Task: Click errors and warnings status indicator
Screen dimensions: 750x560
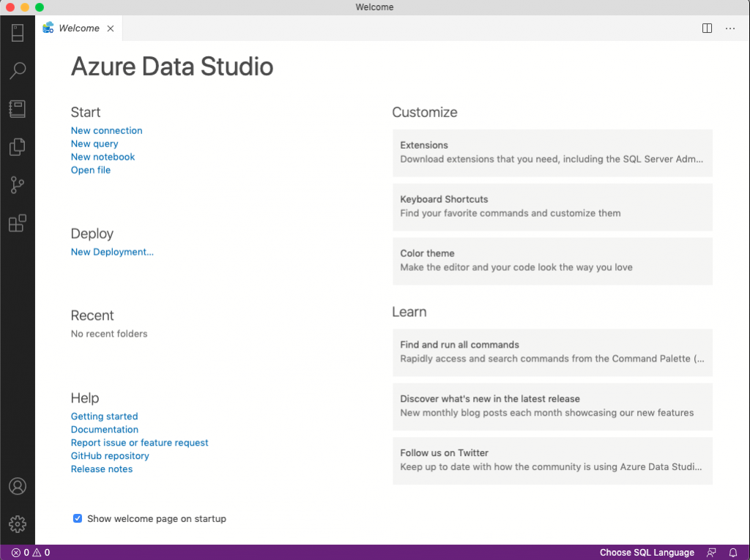Action: (x=31, y=553)
